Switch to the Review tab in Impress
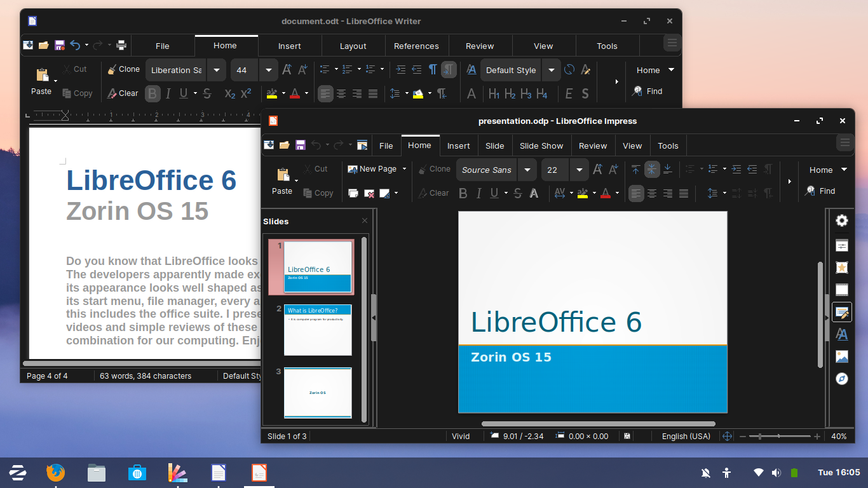 pyautogui.click(x=593, y=146)
